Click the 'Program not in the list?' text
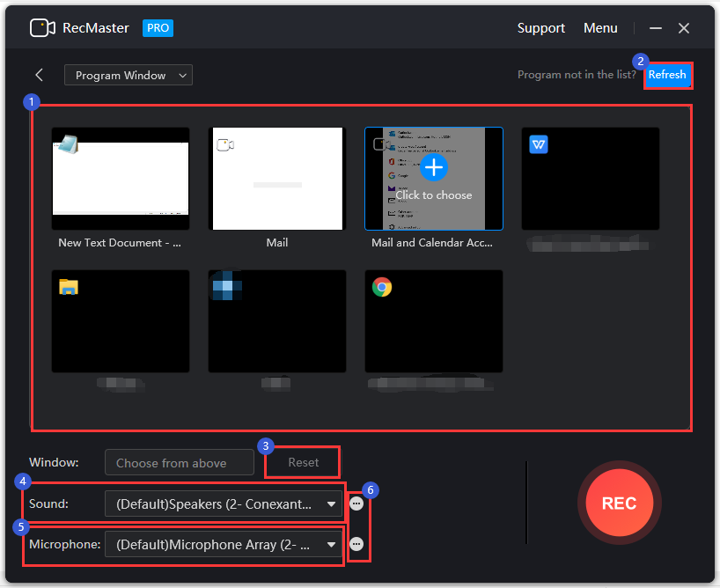This screenshot has width=720, height=588. (x=577, y=75)
